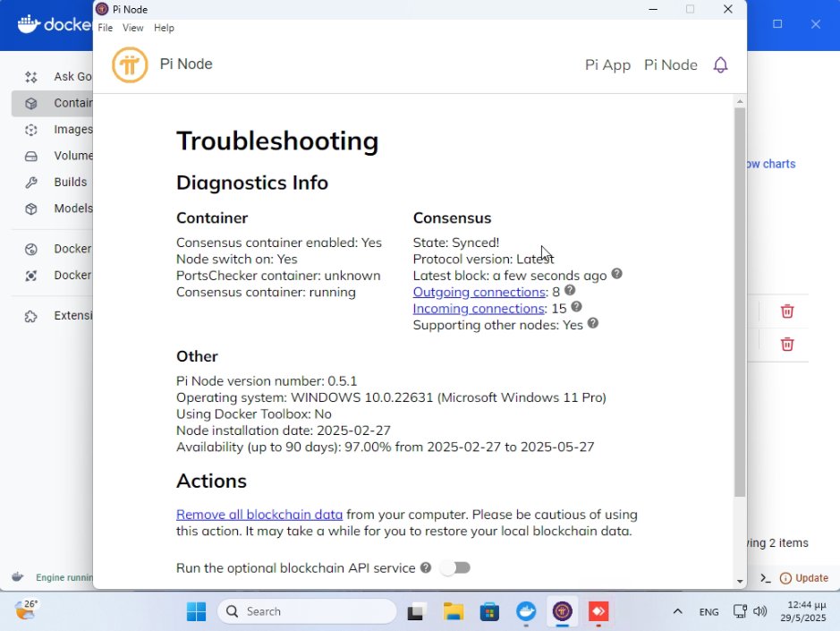Click Remove all blockchain data link
The width and height of the screenshot is (840, 631).
pos(259,515)
